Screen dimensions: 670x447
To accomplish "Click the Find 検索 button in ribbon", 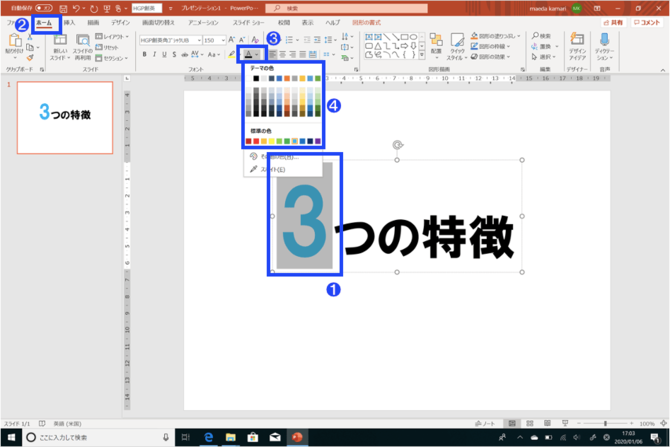I will [541, 36].
